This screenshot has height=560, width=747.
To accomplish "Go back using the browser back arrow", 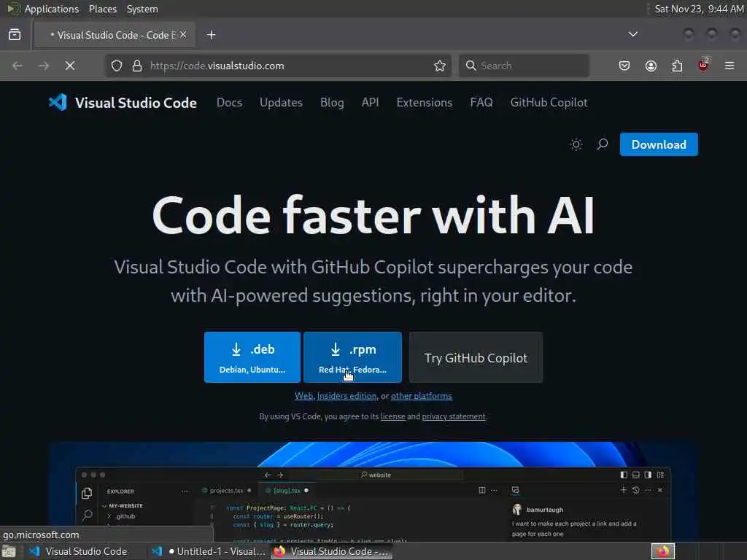I will click(18, 66).
